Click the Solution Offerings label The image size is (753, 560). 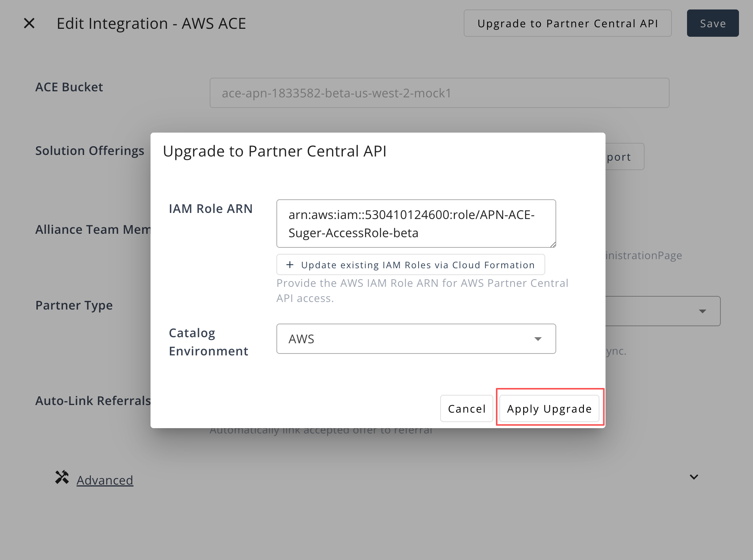tap(90, 150)
